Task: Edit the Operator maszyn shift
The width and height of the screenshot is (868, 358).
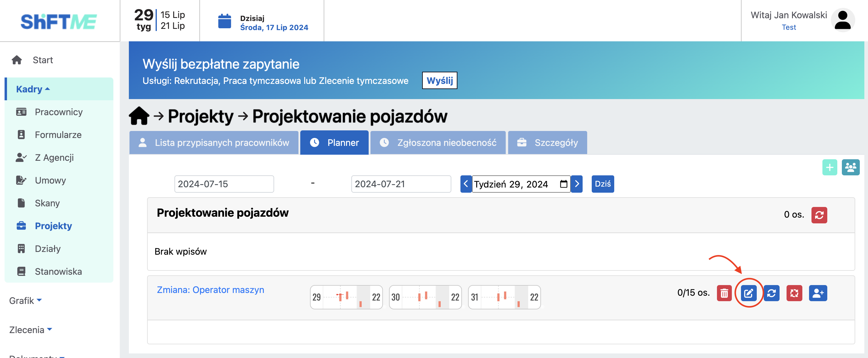Action: click(x=749, y=293)
